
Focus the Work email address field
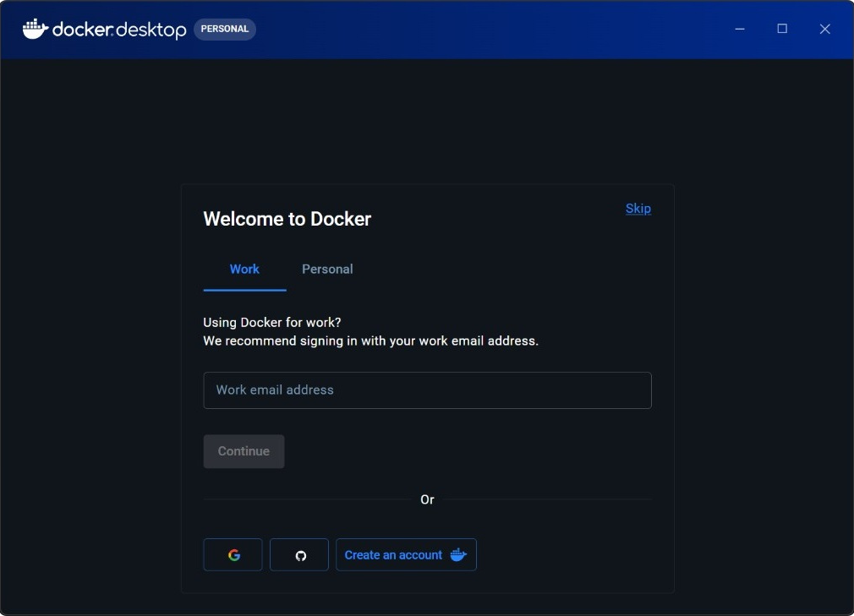pos(427,390)
